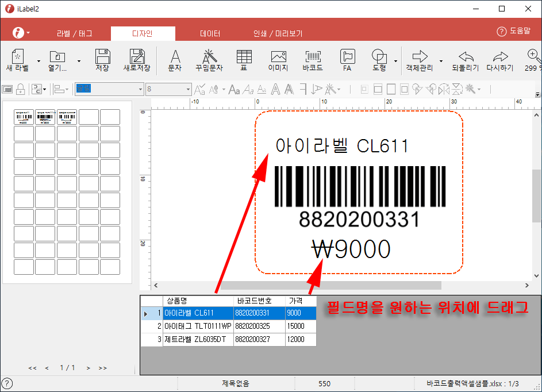Undo with 되돌리기 icon
This screenshot has height=392, width=542.
(x=466, y=60)
